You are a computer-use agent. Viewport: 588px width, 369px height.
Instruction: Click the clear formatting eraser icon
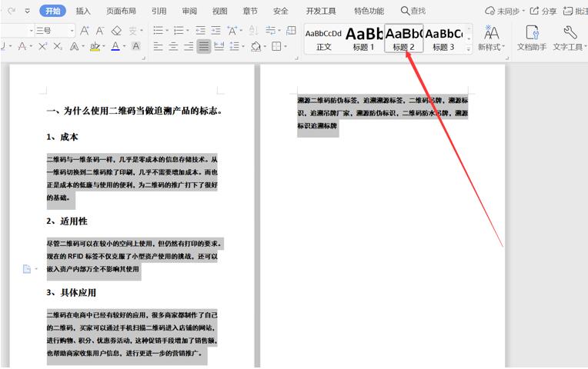[116, 31]
